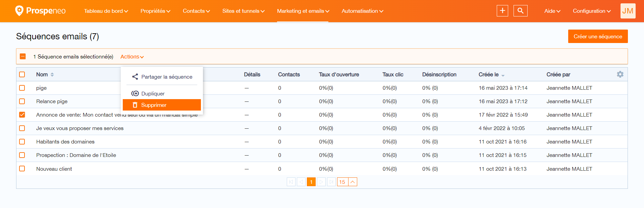Click the share icon beside Partager la séquence
The image size is (644, 208).
point(135,77)
